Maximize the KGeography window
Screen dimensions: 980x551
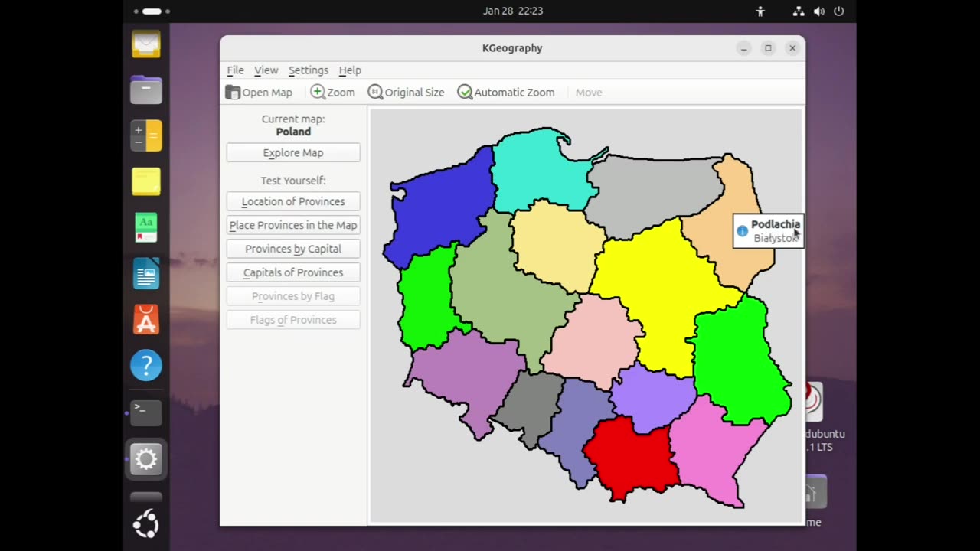coord(768,48)
